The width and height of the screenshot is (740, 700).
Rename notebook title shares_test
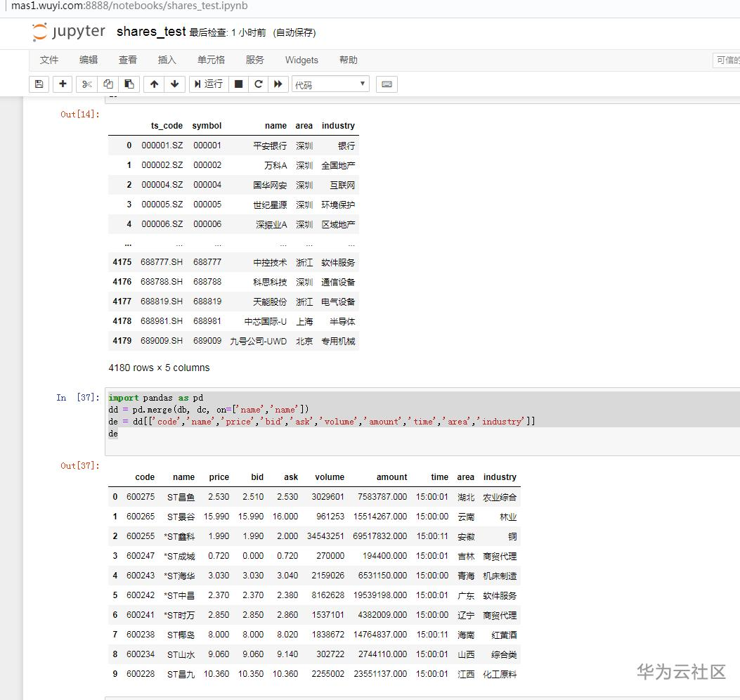(x=151, y=32)
